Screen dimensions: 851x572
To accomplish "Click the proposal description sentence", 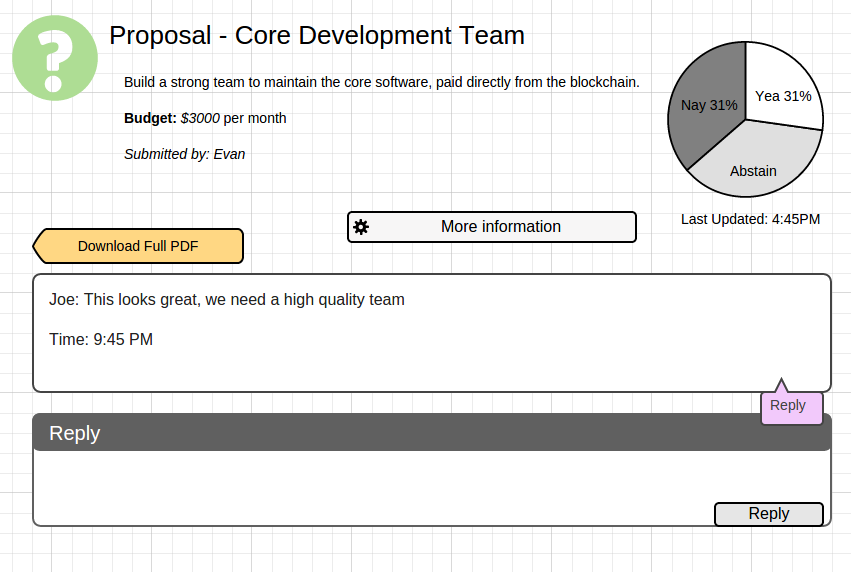I will point(382,82).
